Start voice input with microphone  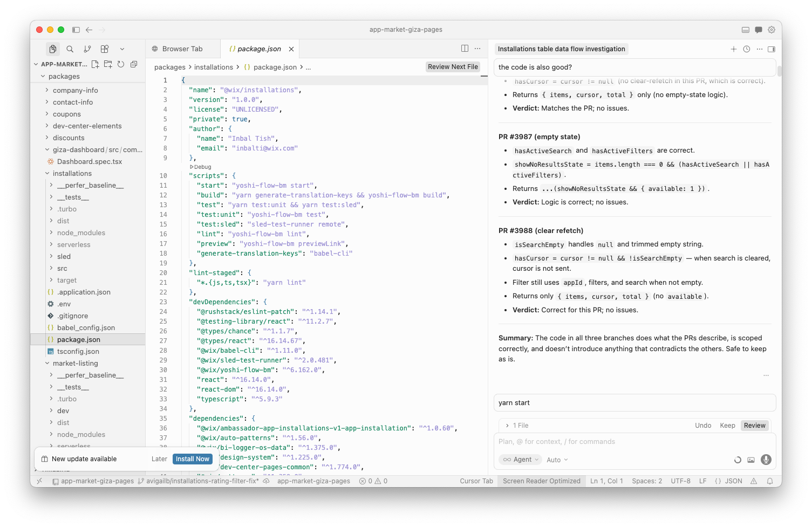766,460
